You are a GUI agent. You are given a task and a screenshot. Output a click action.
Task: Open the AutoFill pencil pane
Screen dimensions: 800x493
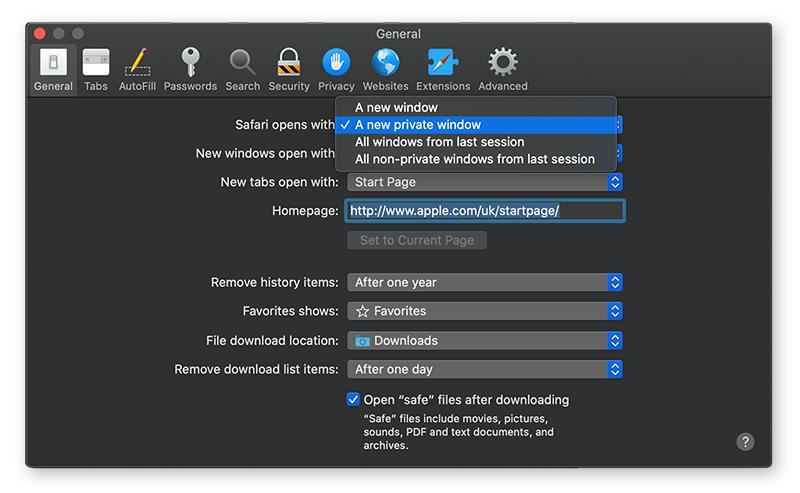137,70
